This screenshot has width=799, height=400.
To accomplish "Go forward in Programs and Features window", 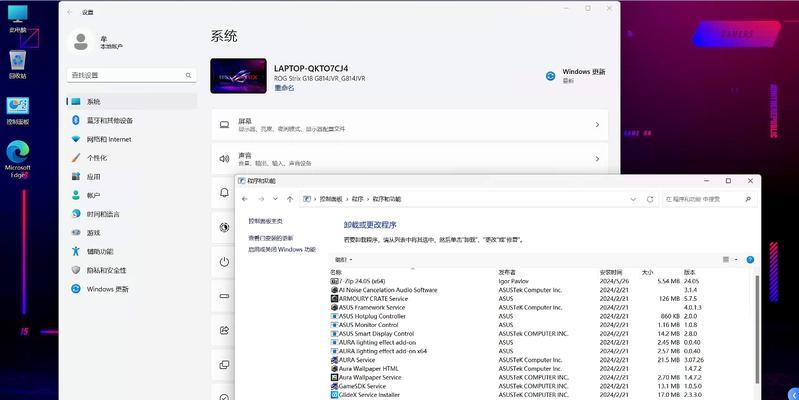I will [261, 199].
